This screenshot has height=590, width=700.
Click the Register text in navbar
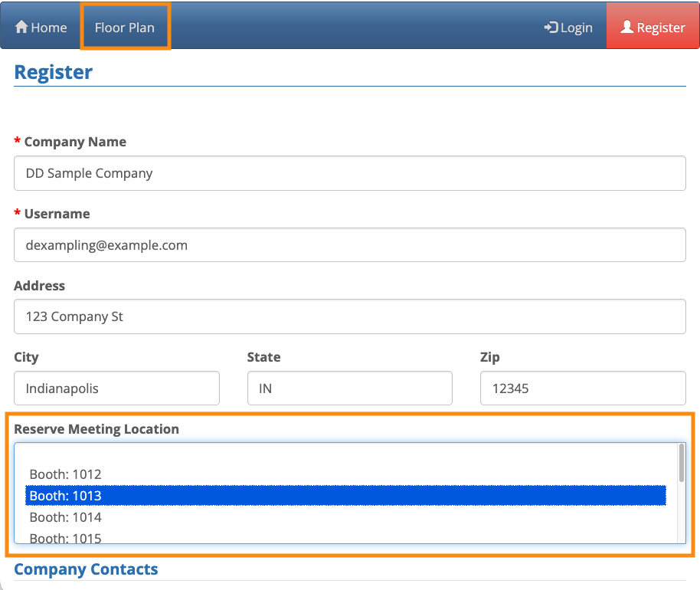[661, 28]
